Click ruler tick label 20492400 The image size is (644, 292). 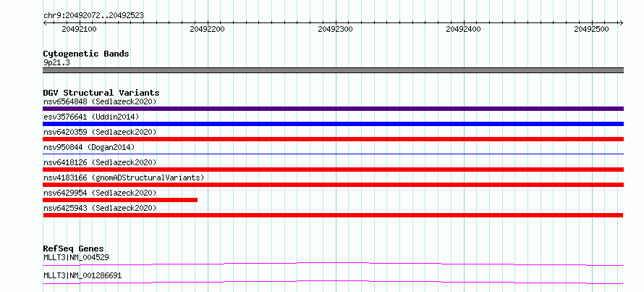pyautogui.click(x=464, y=29)
